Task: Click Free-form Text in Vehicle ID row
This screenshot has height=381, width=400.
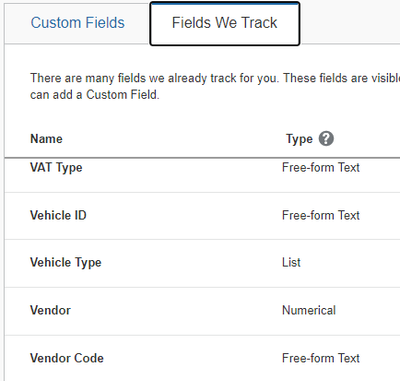Action: click(x=321, y=215)
